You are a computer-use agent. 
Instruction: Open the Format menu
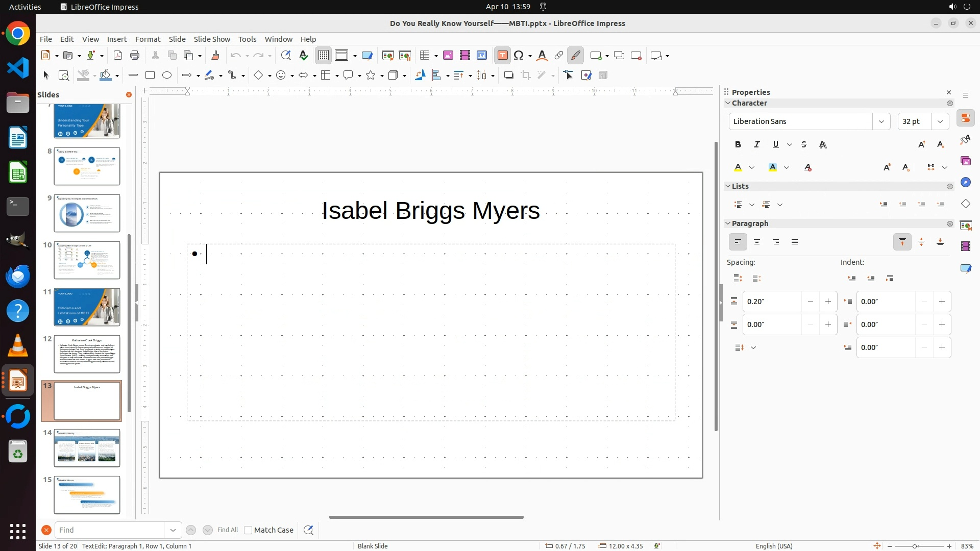click(148, 39)
